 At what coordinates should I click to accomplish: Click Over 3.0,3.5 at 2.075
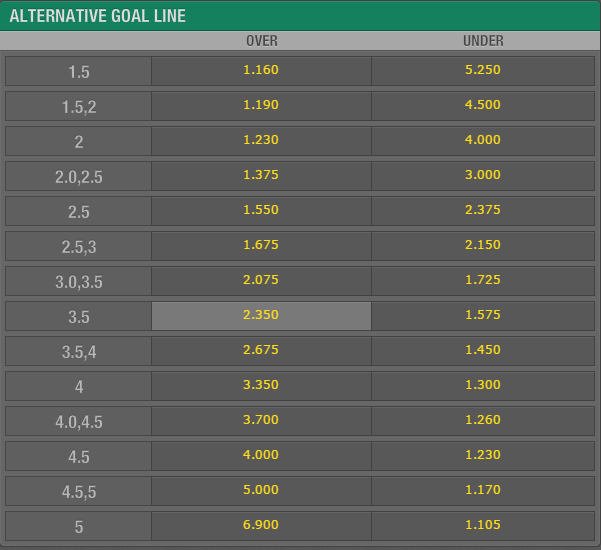click(x=261, y=281)
